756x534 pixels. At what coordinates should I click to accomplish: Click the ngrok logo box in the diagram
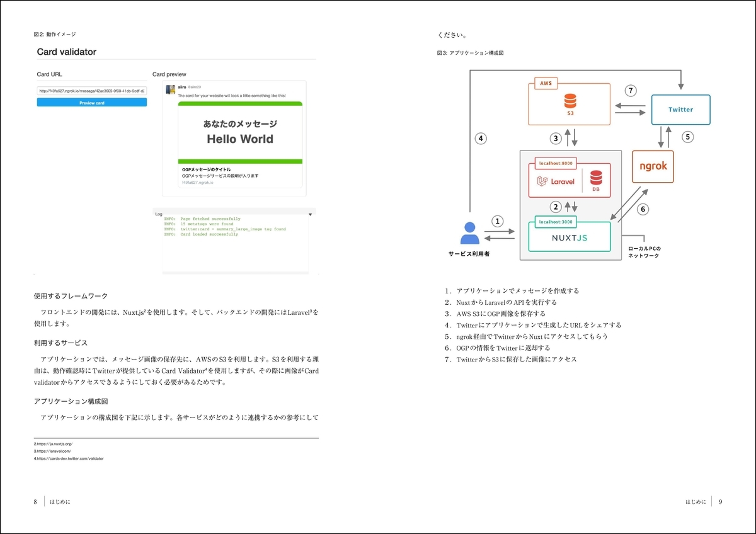click(x=653, y=166)
